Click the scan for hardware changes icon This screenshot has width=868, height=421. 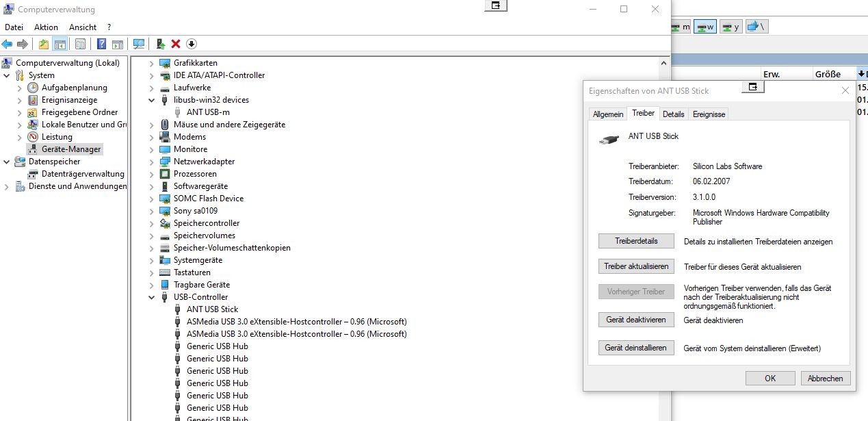[x=139, y=44]
